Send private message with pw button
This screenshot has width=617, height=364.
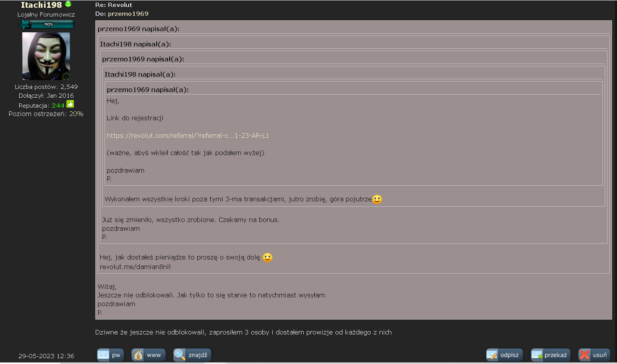pyautogui.click(x=109, y=355)
